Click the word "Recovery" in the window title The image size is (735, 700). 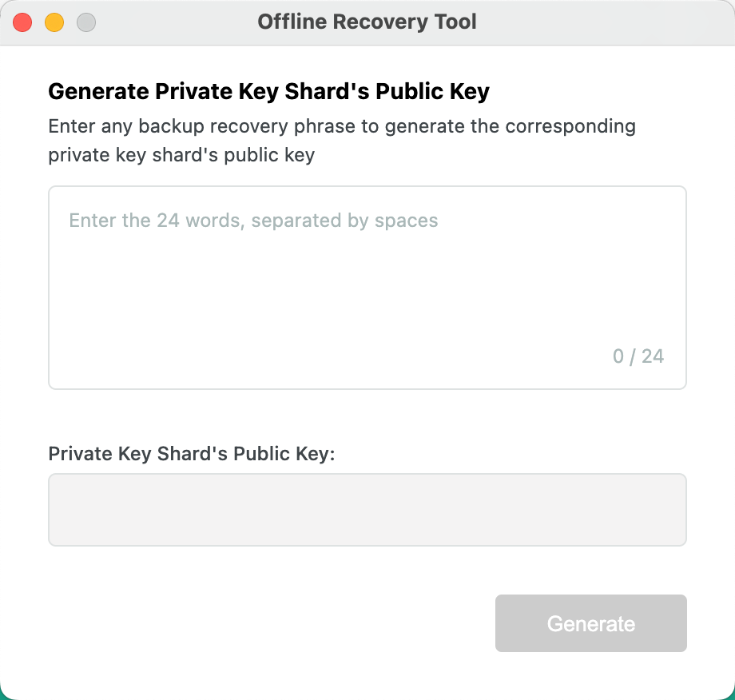pos(380,22)
